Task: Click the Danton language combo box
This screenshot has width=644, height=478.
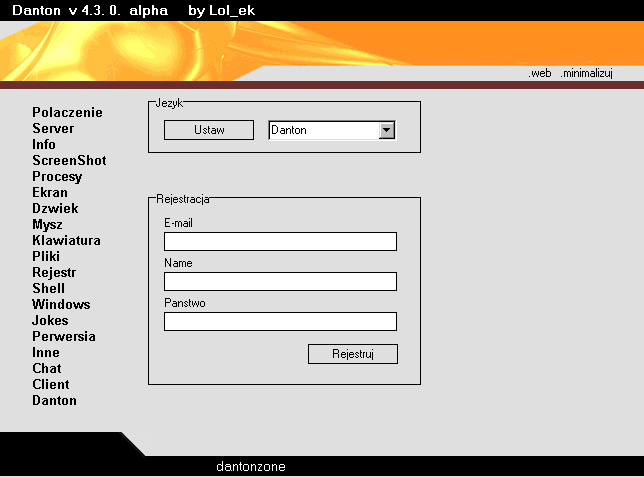Action: point(323,130)
